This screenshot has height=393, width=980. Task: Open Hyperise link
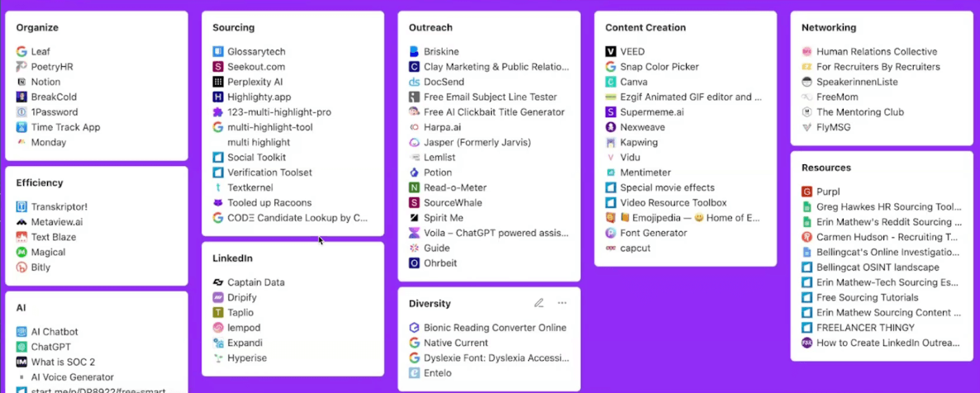coord(247,358)
